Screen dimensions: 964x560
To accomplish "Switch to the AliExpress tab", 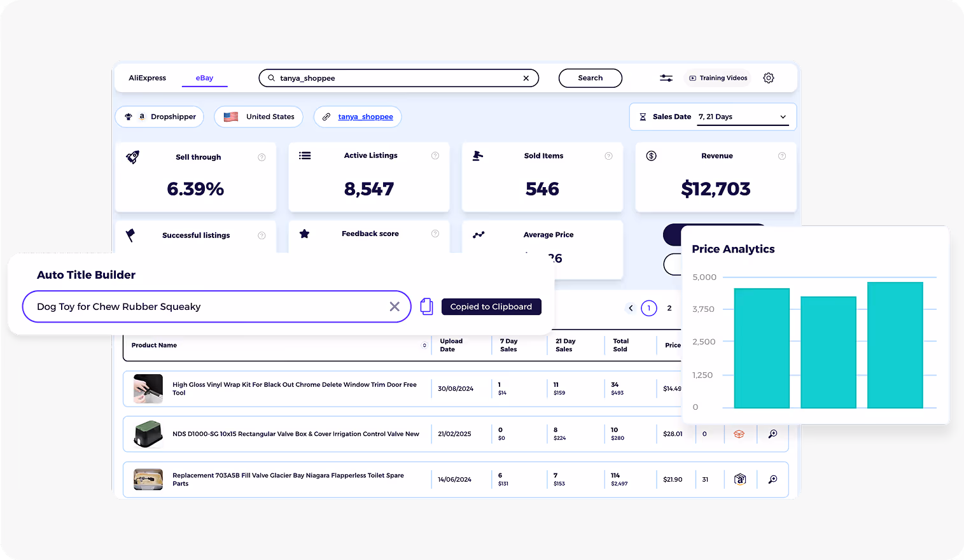I will (x=148, y=78).
